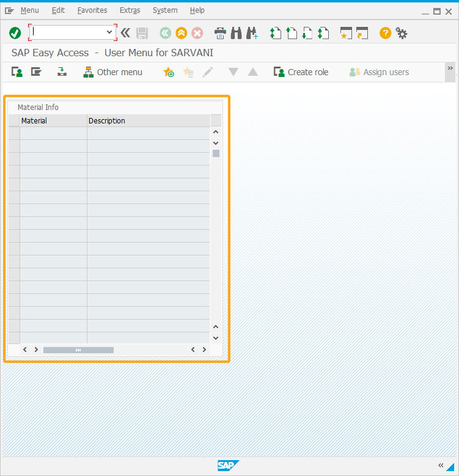Screen dimensions: 459x476
Task: Select the Material column header
Action: click(x=53, y=120)
